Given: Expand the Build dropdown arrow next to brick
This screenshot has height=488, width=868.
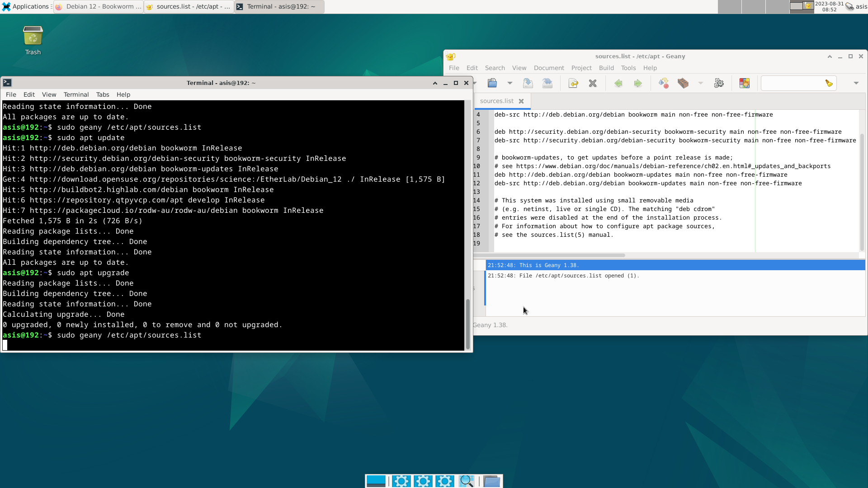Looking at the screenshot, I should (x=701, y=83).
